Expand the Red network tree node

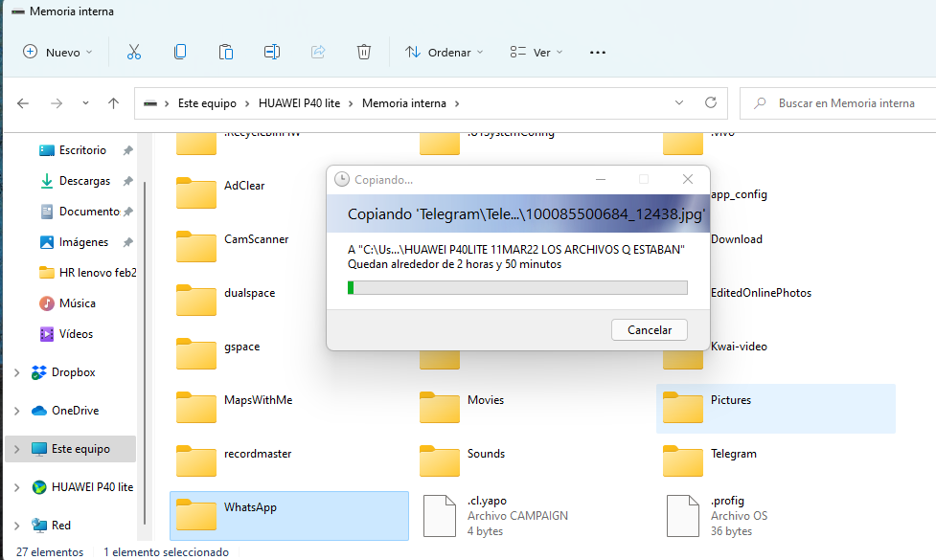(16, 526)
